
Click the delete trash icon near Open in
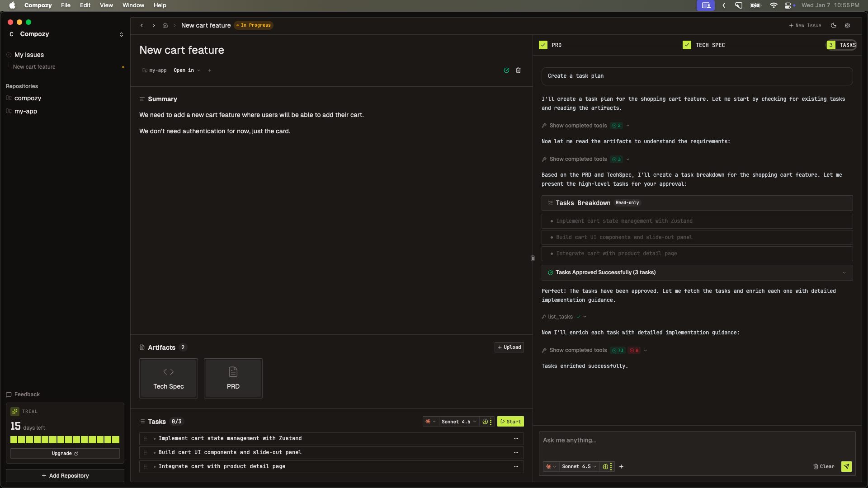point(518,70)
